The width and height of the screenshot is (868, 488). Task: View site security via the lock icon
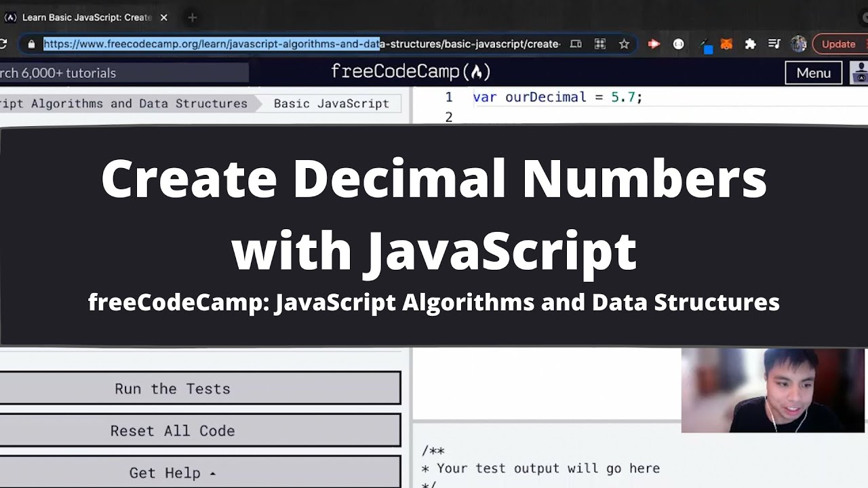pyautogui.click(x=31, y=44)
